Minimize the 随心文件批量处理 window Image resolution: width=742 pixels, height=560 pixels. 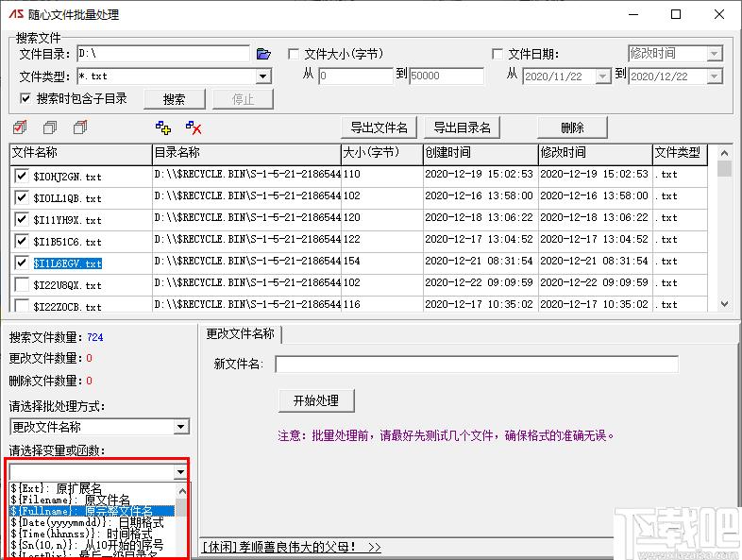tap(633, 14)
